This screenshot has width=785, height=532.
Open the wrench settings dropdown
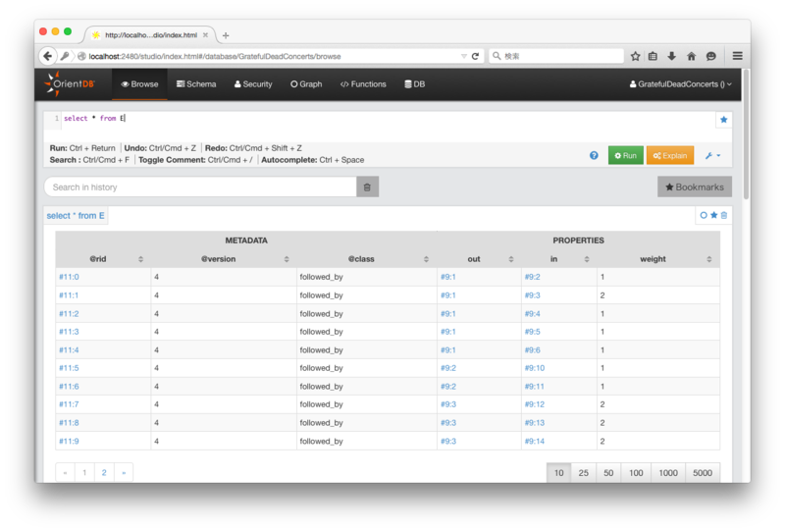pyautogui.click(x=713, y=156)
